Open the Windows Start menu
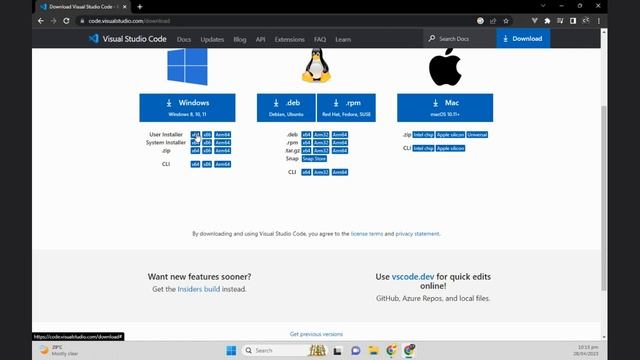 click(x=231, y=351)
